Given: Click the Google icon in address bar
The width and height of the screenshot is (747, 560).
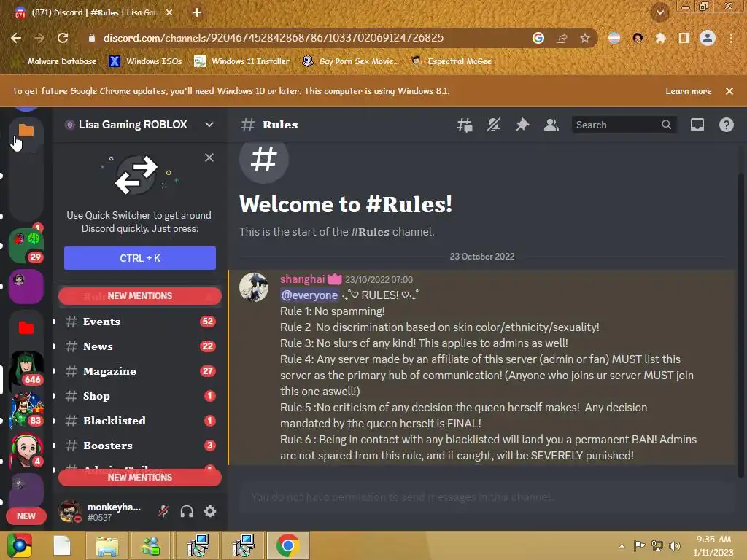Looking at the screenshot, I should (538, 38).
